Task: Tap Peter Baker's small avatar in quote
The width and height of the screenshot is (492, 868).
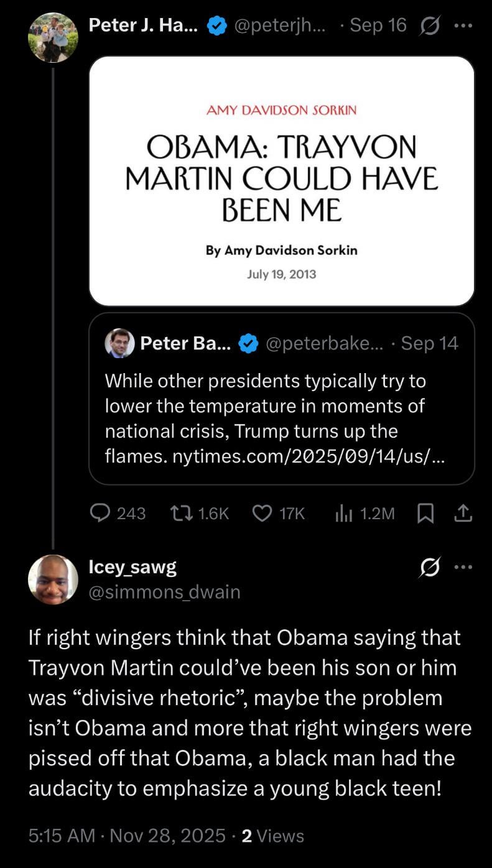Action: [x=119, y=343]
